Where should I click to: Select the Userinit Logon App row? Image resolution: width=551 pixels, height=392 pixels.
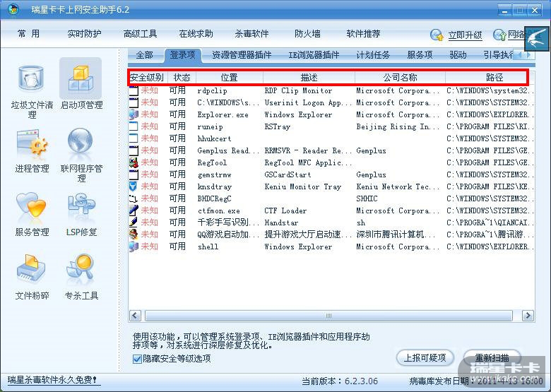pyautogui.click(x=331, y=102)
